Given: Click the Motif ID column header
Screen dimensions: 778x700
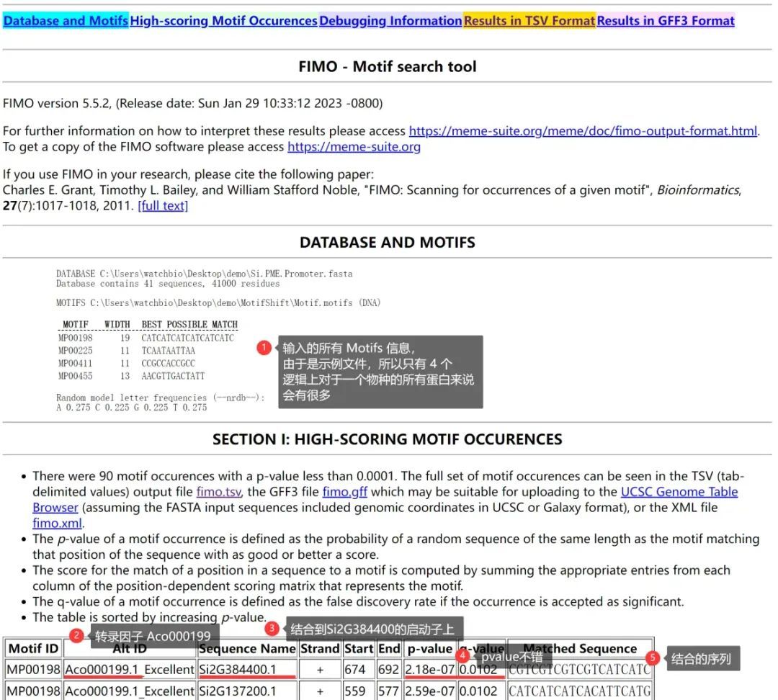Looking at the screenshot, I should coord(33,648).
